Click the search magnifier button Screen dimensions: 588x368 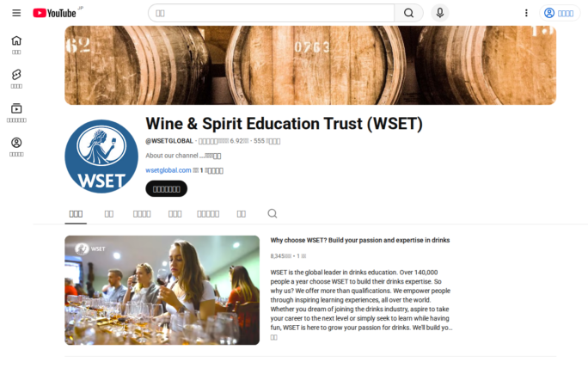[x=408, y=13]
